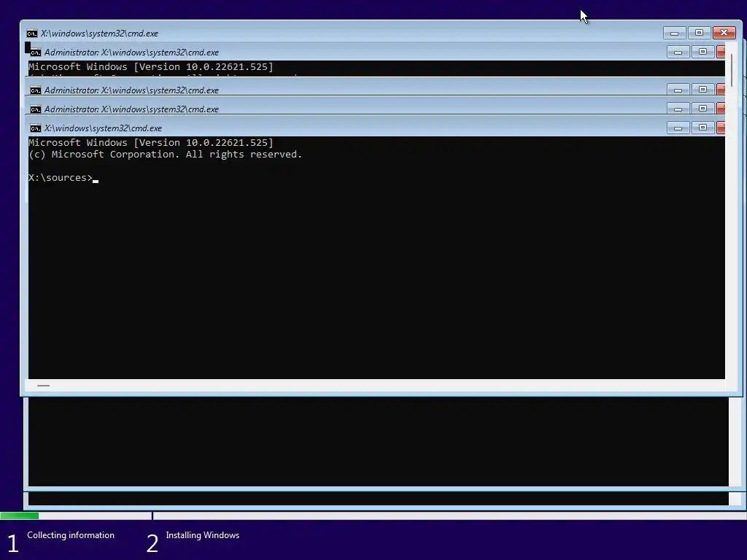Minimize the front cmd window showing the X:\sources prompt
The width and height of the screenshot is (747, 560).
[x=678, y=128]
